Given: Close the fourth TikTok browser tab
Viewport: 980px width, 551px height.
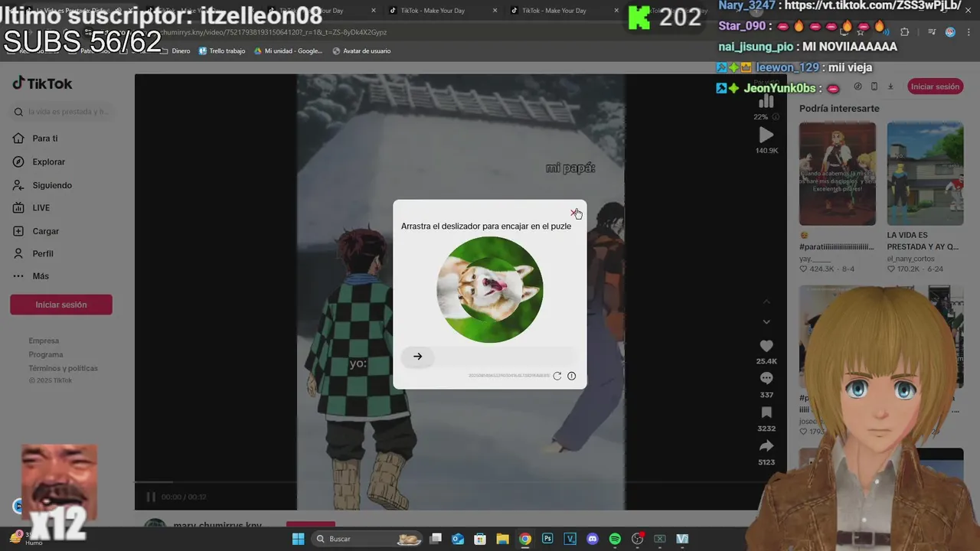Looking at the screenshot, I should pyautogui.click(x=495, y=11).
